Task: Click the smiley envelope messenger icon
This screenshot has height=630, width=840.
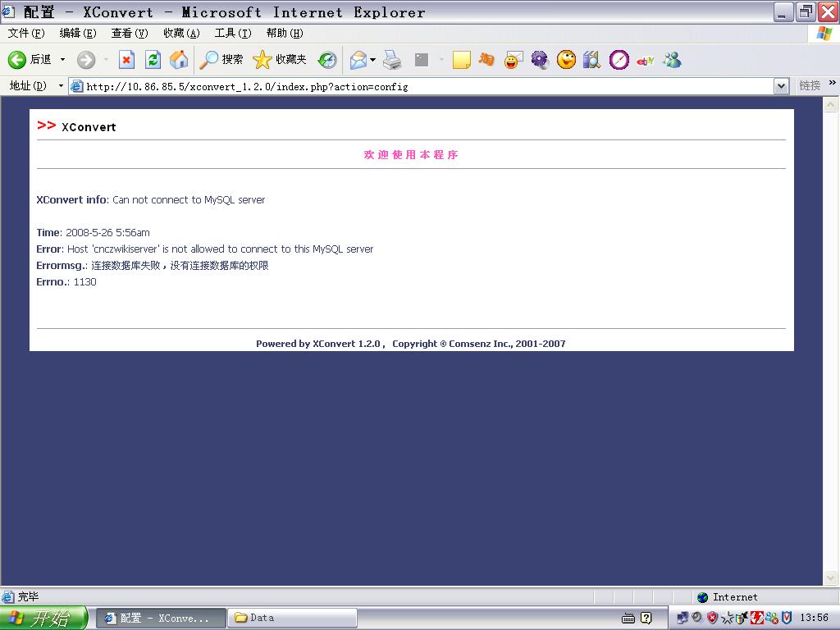Action: pos(514,59)
